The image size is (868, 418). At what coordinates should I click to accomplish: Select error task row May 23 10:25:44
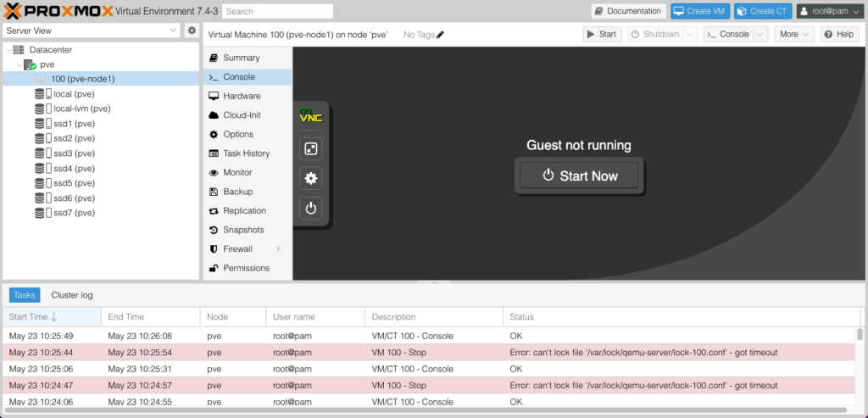[x=429, y=353]
